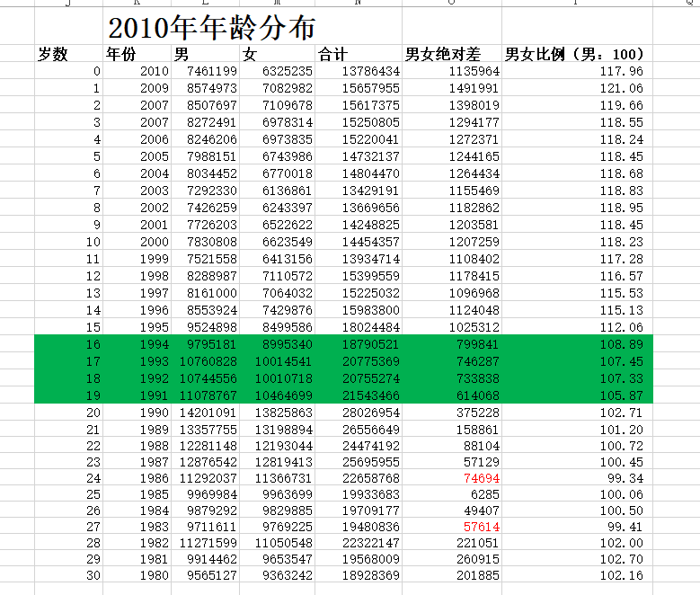700x595 pixels.
Task: Click female value 6623549
Action: [x=287, y=242]
